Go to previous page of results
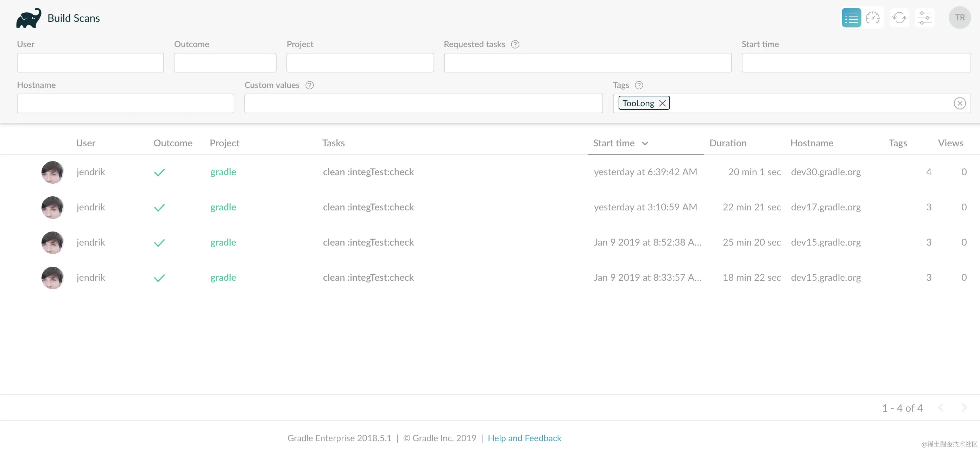This screenshot has width=980, height=450. (x=941, y=408)
